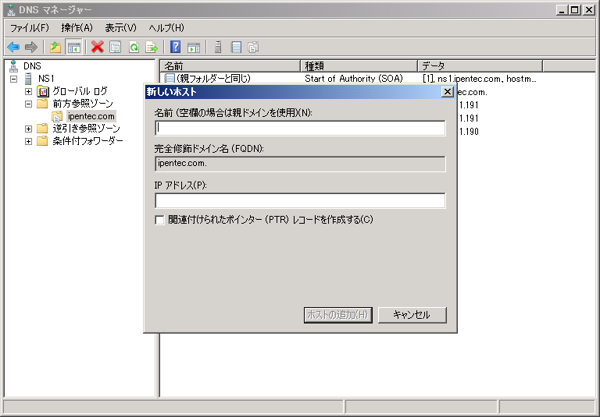Screen dimensions: 600x417
Task: Select 逆引き参照ゾーン label in tree
Action: (x=86, y=129)
